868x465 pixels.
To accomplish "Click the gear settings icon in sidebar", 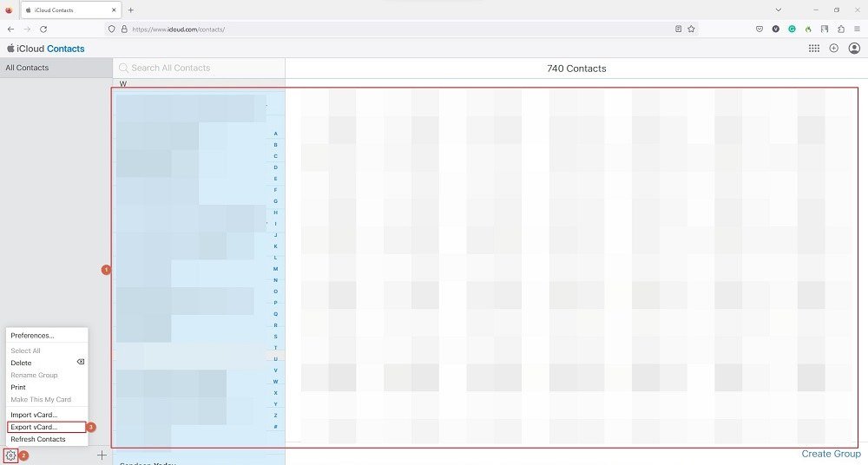I will 10,455.
